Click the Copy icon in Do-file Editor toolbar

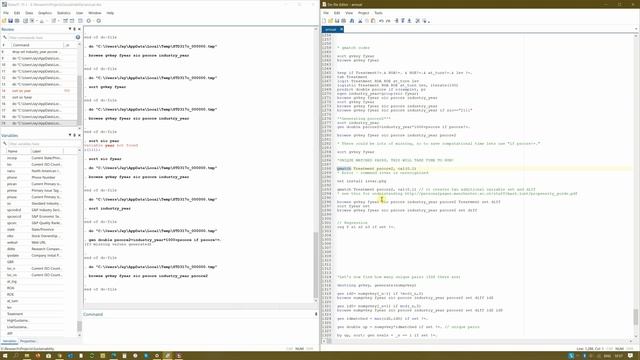[367, 21]
